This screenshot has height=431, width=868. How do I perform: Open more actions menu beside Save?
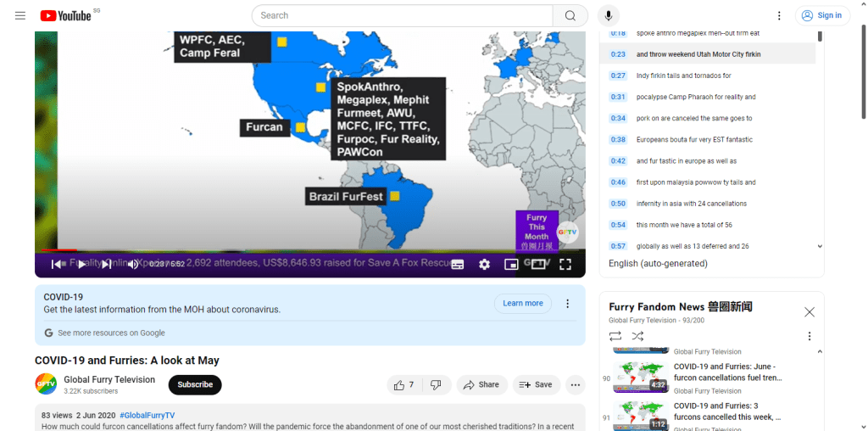click(576, 384)
